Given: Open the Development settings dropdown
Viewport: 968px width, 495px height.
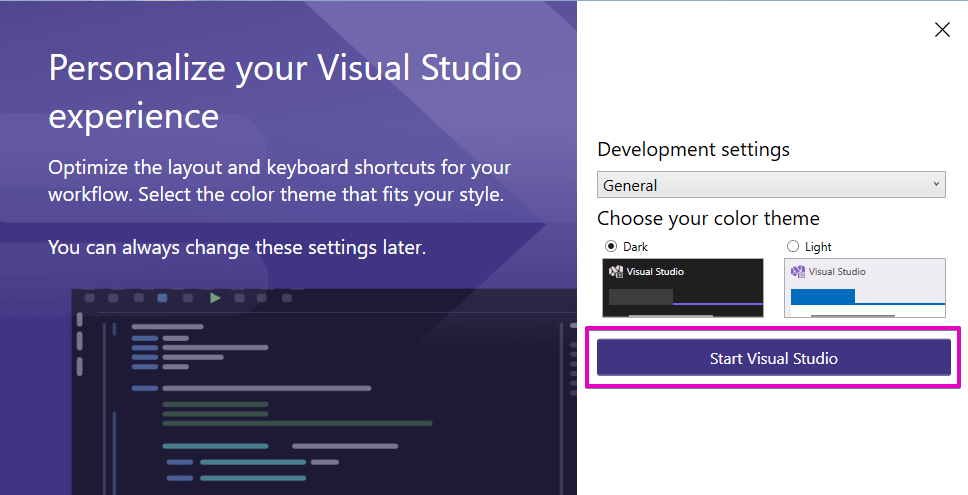Looking at the screenshot, I should point(770,185).
